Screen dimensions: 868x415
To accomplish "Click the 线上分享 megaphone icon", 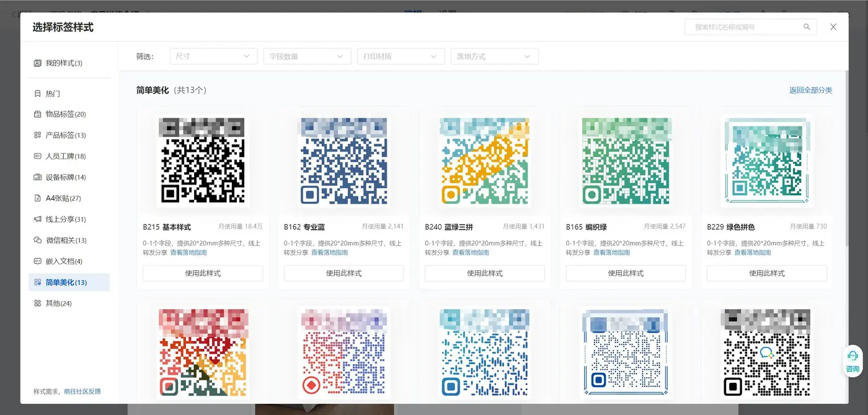I will click(38, 219).
